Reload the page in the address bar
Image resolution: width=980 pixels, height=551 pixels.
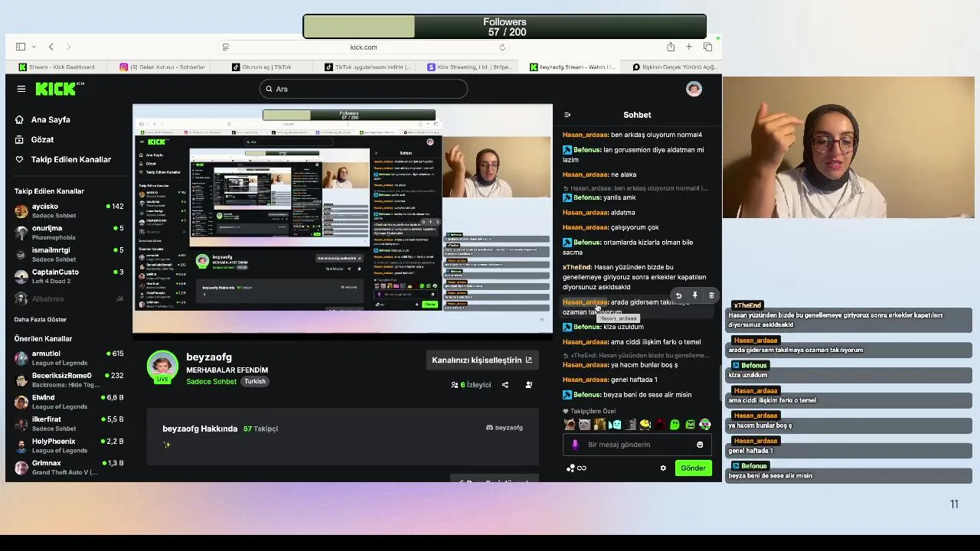[x=502, y=47]
